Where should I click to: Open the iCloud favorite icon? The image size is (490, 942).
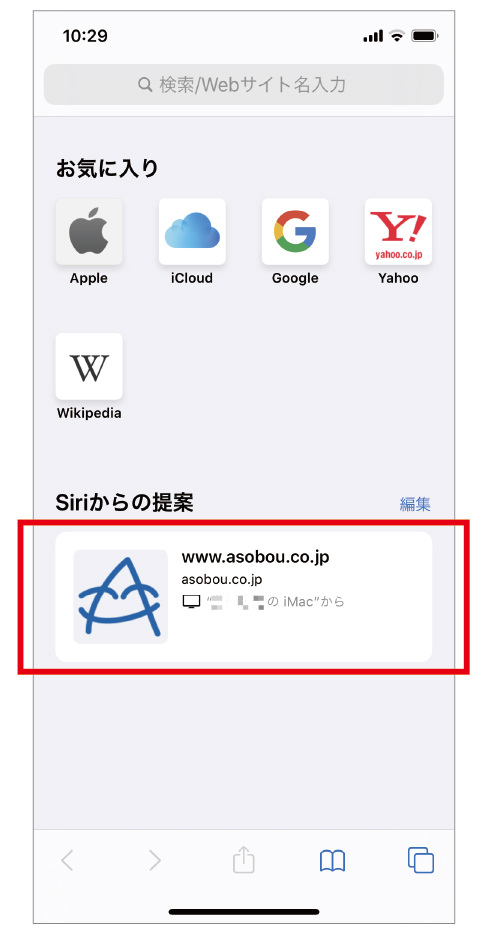192,232
